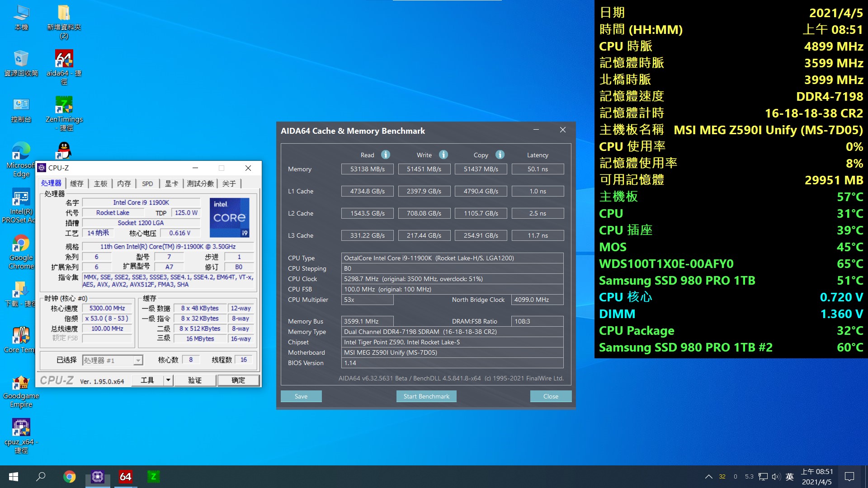Viewport: 868px width, 488px height.
Task: Open Goodgame Empire desktop icon
Action: [21, 391]
